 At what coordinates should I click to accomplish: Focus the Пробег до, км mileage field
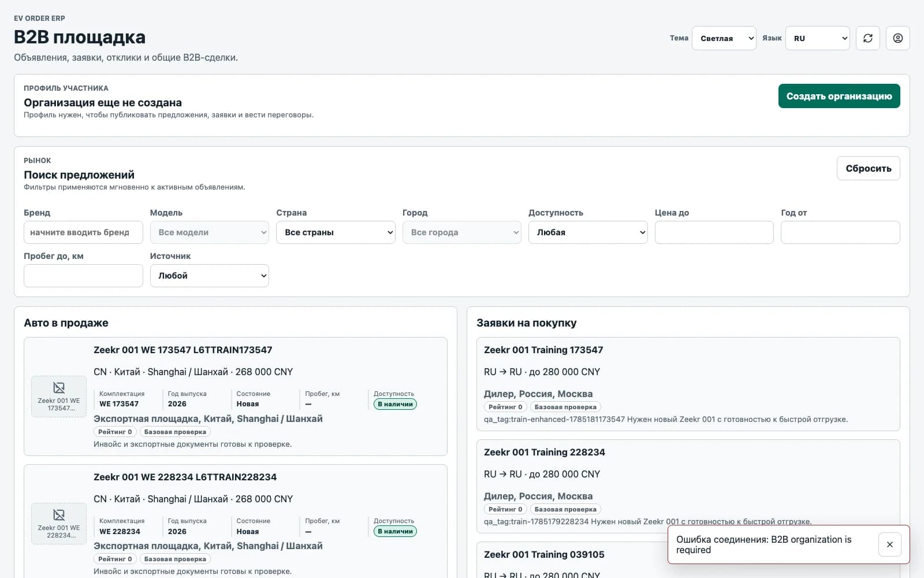point(83,276)
